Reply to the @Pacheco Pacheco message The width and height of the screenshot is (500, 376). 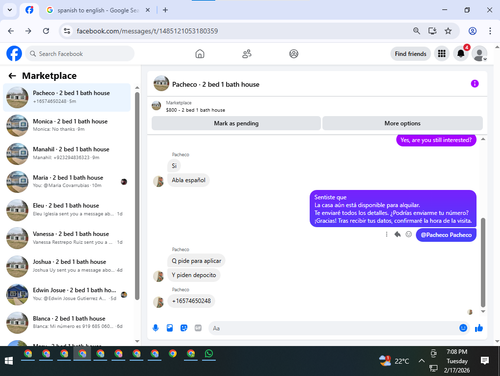point(397,235)
